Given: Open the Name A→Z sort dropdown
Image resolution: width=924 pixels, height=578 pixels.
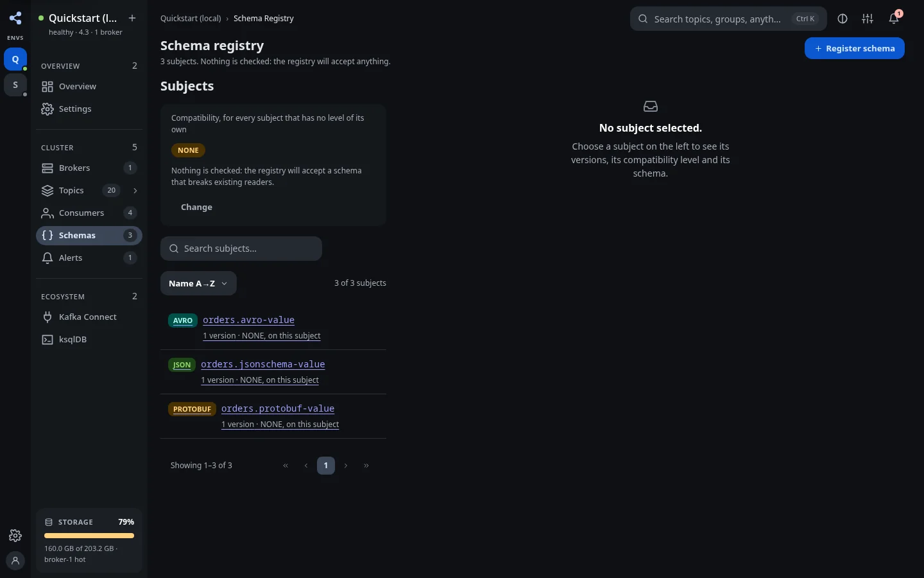Looking at the screenshot, I should [198, 283].
